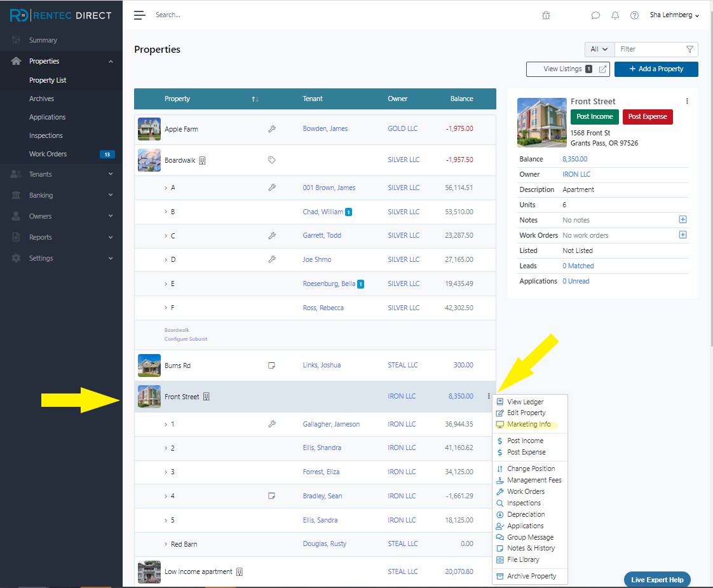713x588 pixels.
Task: Add a note with the Notes plus icon
Action: [682, 220]
